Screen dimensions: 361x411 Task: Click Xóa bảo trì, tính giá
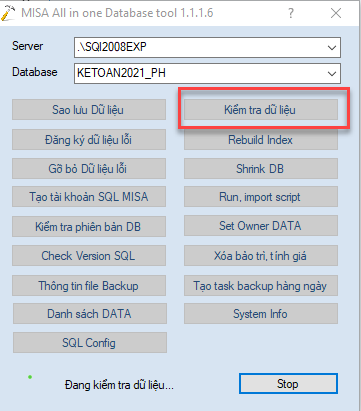coord(261,256)
